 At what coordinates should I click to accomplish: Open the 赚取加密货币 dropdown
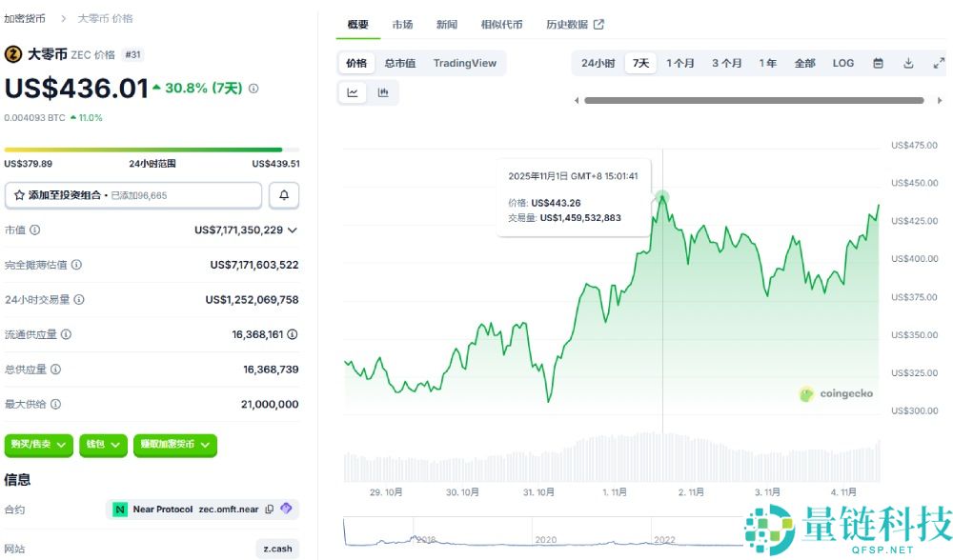pyautogui.click(x=174, y=445)
